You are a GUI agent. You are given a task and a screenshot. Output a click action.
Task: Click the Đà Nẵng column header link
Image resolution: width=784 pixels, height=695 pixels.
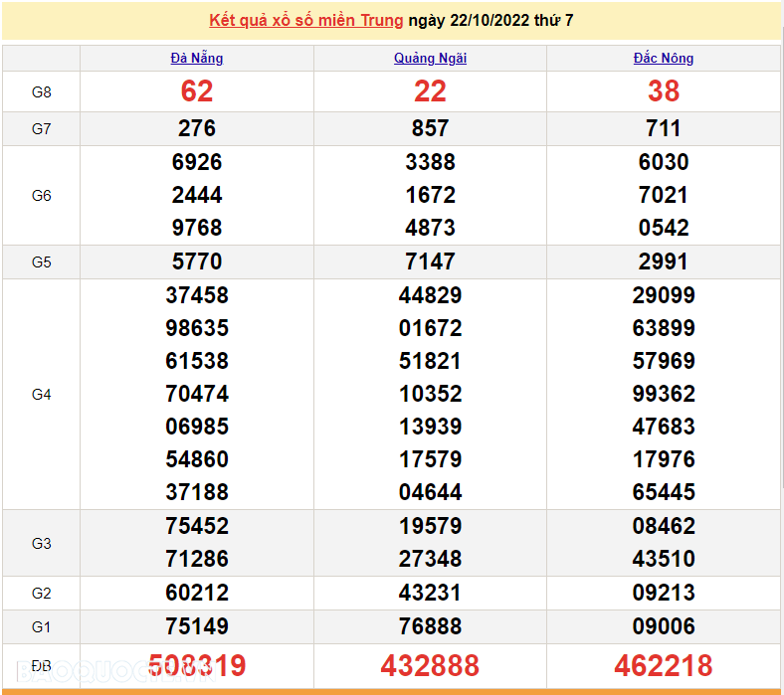tap(197, 58)
